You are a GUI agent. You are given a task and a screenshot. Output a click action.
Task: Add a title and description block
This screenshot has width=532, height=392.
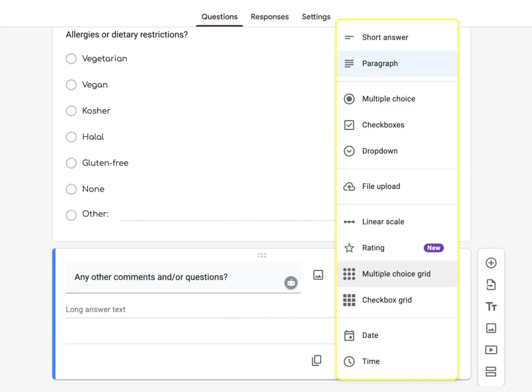point(491,307)
